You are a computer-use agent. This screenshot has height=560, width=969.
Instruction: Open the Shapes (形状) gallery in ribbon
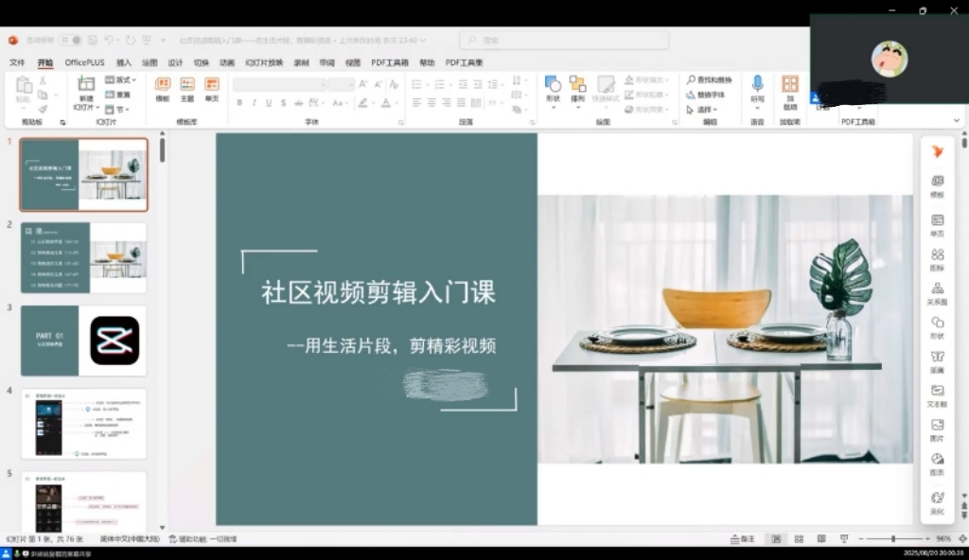(x=553, y=87)
